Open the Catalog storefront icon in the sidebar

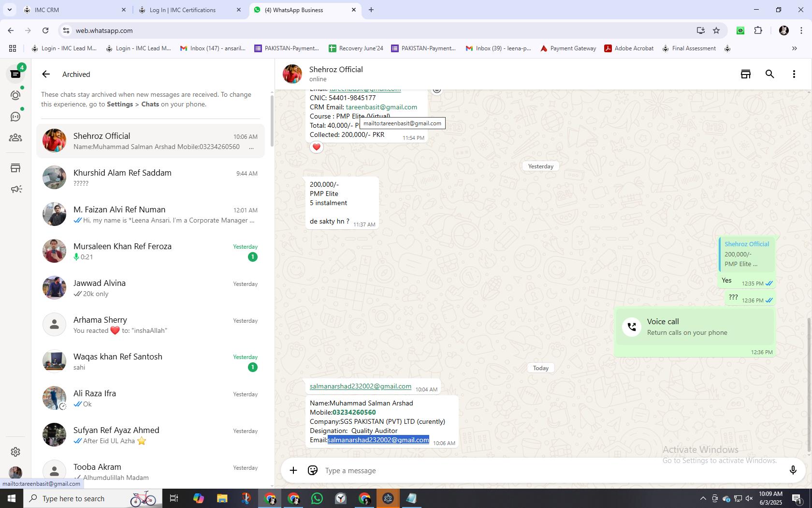15,168
